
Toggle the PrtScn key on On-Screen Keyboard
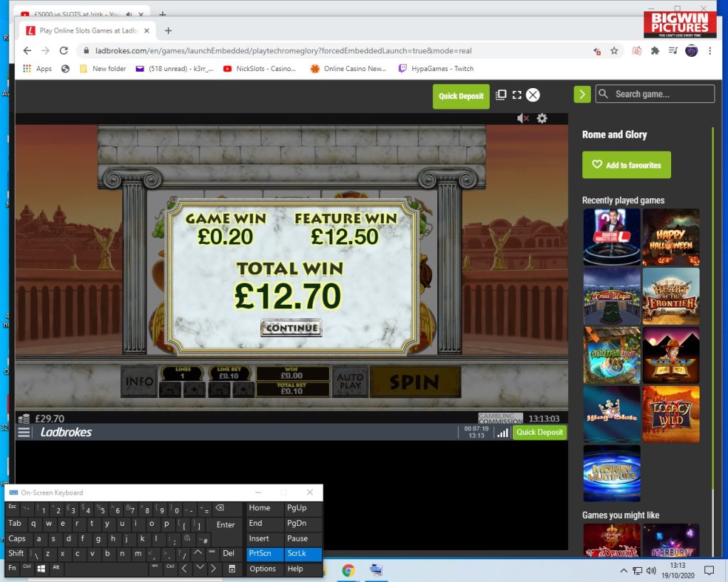[264, 554]
